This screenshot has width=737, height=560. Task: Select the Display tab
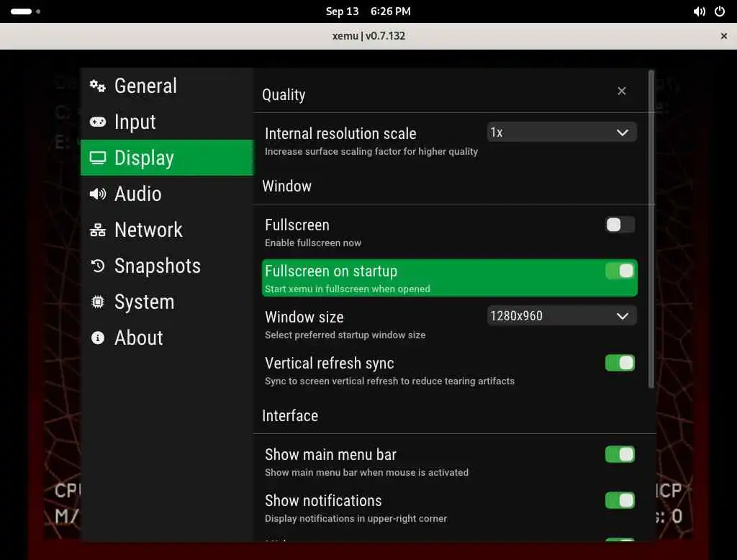click(x=167, y=158)
